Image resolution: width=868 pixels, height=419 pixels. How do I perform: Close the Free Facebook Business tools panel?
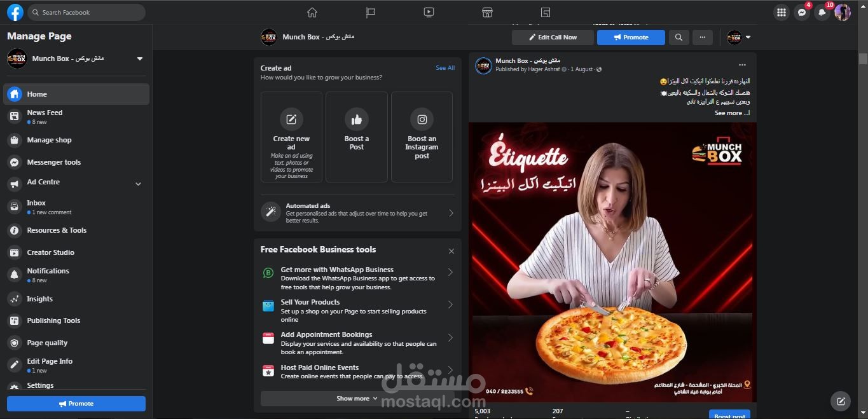pos(451,251)
